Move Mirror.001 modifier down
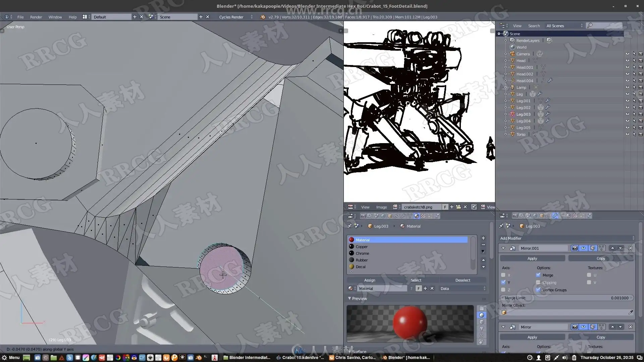The width and height of the screenshot is (644, 362). [620, 248]
